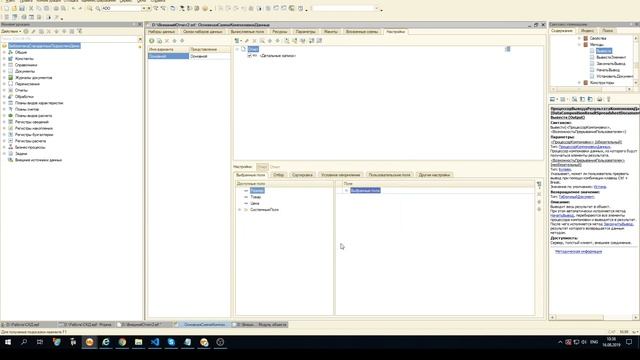
Task: Select Внешние источники данных node
Action: pyautogui.click(x=38, y=160)
